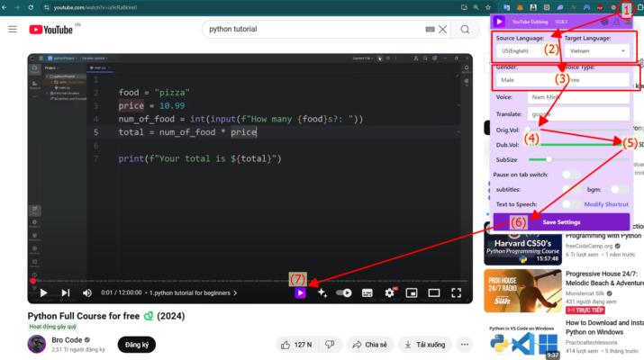This screenshot has height=360, width=644.
Task: Open the Prog House 24/7 Radio thumbnail
Action: [x=522, y=291]
